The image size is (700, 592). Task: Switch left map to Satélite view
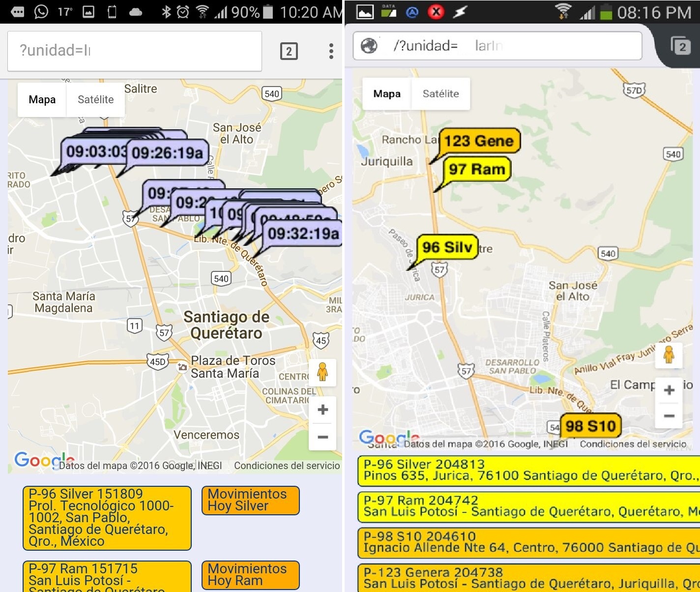[x=95, y=100]
